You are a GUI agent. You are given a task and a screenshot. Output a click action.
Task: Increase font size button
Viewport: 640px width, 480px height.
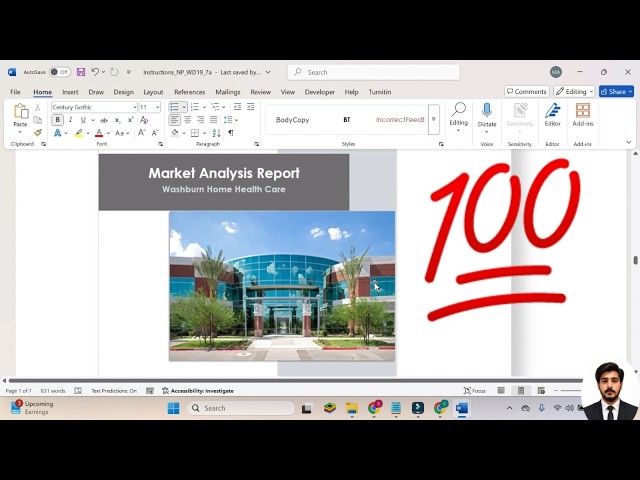tap(142, 133)
